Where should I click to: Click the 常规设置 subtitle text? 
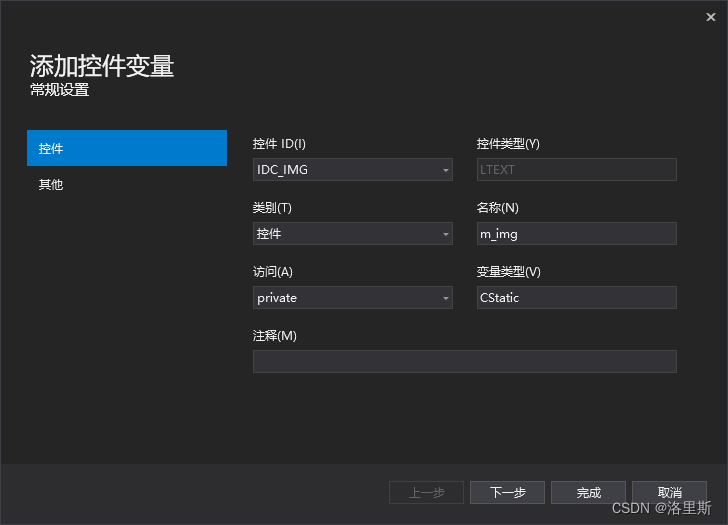coord(59,90)
